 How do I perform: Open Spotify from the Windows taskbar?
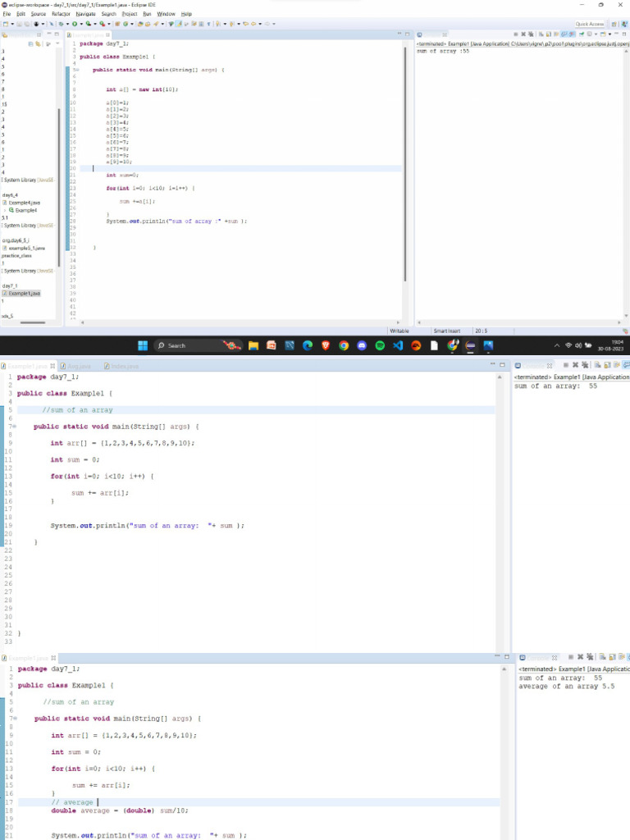pos(380,345)
